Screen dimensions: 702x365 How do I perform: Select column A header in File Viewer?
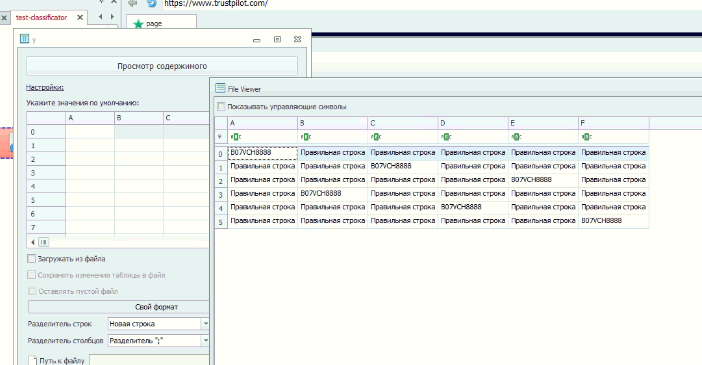tap(262, 123)
